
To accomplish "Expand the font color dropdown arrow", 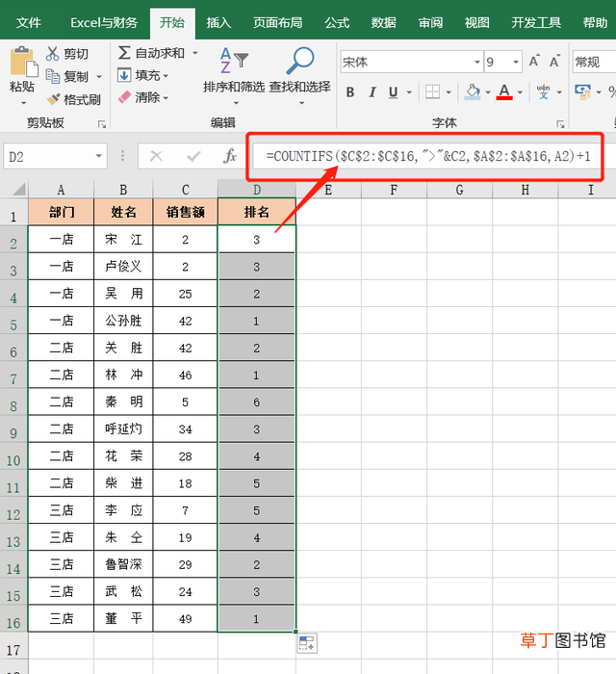I will [520, 92].
